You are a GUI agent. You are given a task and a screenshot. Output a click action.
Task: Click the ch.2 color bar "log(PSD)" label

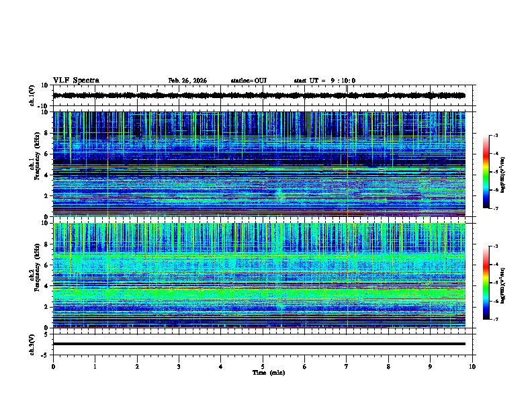[x=503, y=285]
